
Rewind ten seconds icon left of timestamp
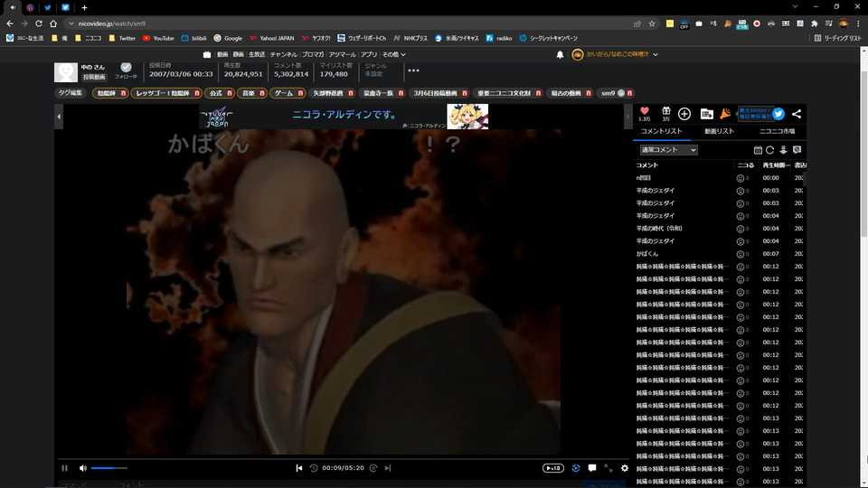314,468
